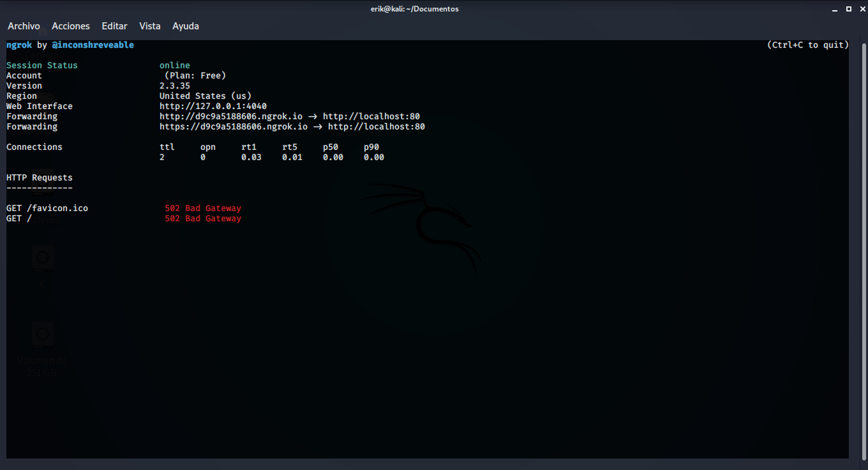Click the GET / request line
The image size is (868, 470).
pyautogui.click(x=19, y=219)
